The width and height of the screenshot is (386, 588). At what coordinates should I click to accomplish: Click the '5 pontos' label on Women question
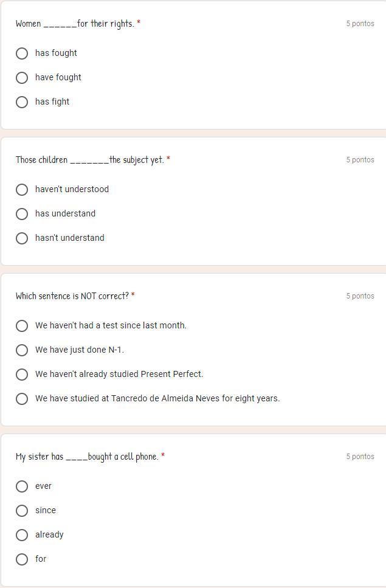[x=360, y=24]
